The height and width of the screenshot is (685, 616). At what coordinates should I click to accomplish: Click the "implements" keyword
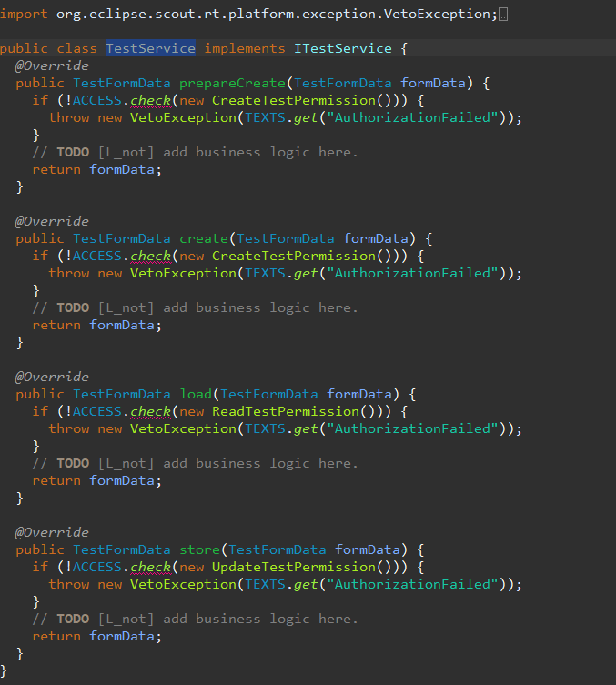click(245, 48)
